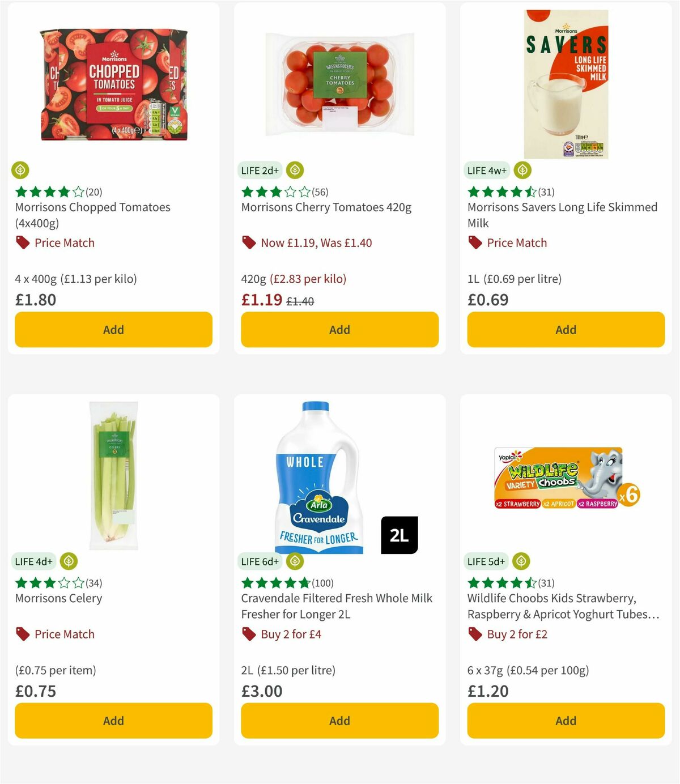
Task: Click the red tag icon beside 'Now £1.19, Was £1.40'
Action: pos(248,242)
